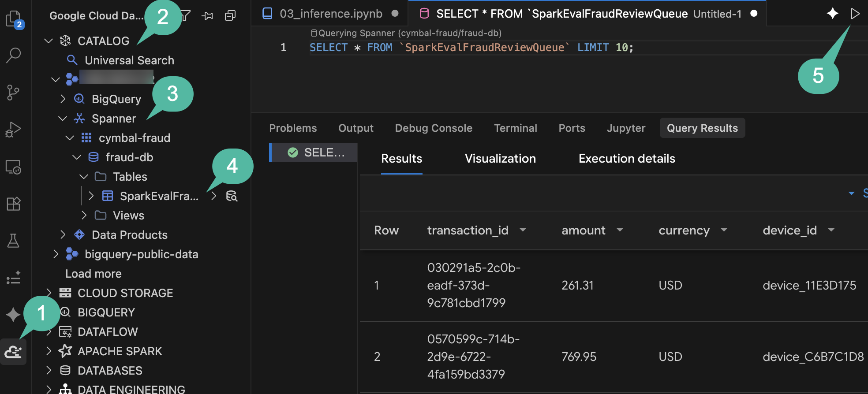This screenshot has height=394, width=868.
Task: Click the SparkEvalFra... table icon
Action: pyautogui.click(x=108, y=196)
